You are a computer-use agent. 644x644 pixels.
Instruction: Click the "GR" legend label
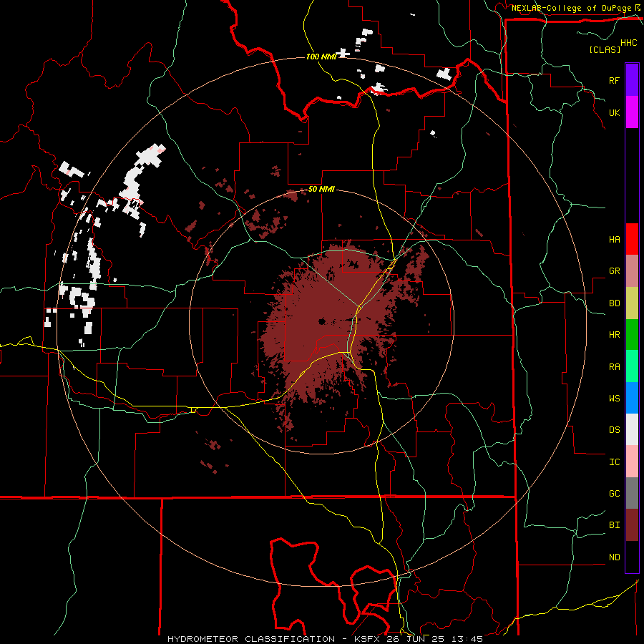click(614, 271)
